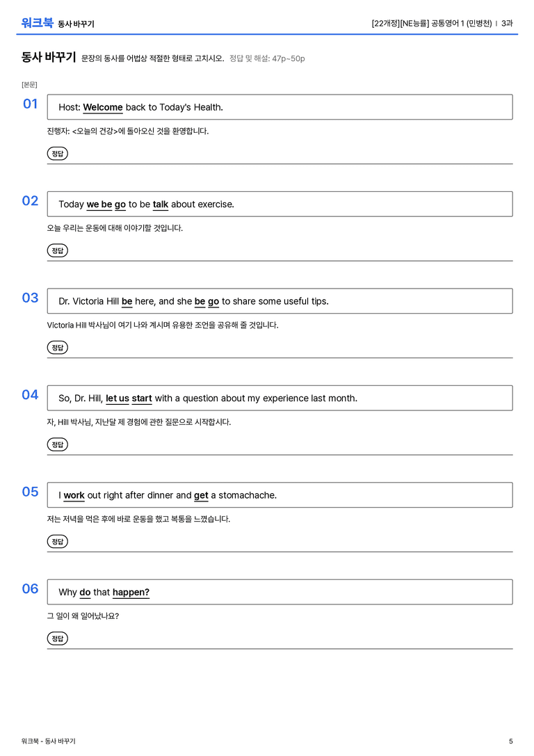This screenshot has height=756, width=534.
Task: Click the 정답 badge under question 03
Action: coord(57,347)
